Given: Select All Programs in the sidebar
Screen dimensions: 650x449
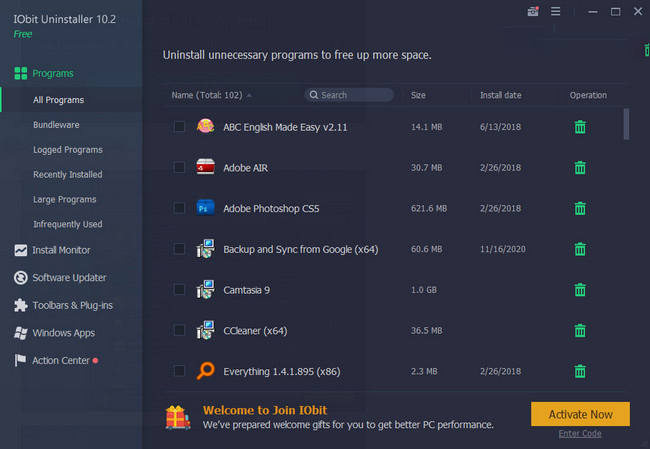Looking at the screenshot, I should click(x=58, y=100).
